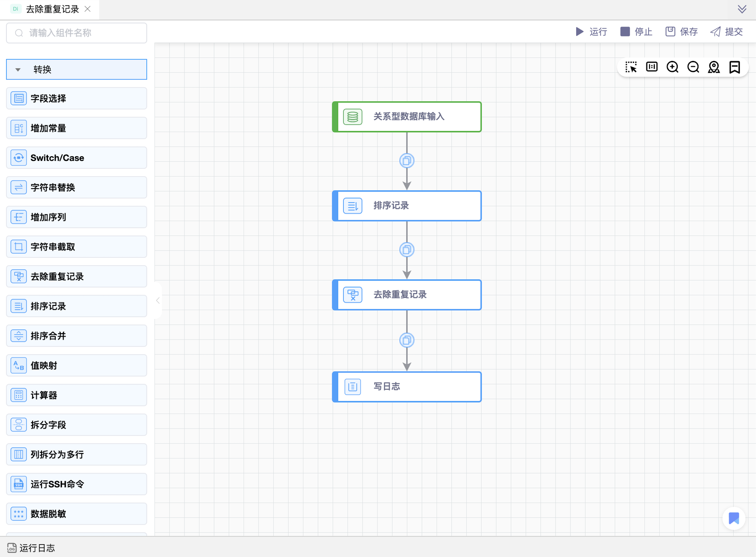Click the bookmark icon in canvas toolbar
The width and height of the screenshot is (756, 557).
(735, 67)
